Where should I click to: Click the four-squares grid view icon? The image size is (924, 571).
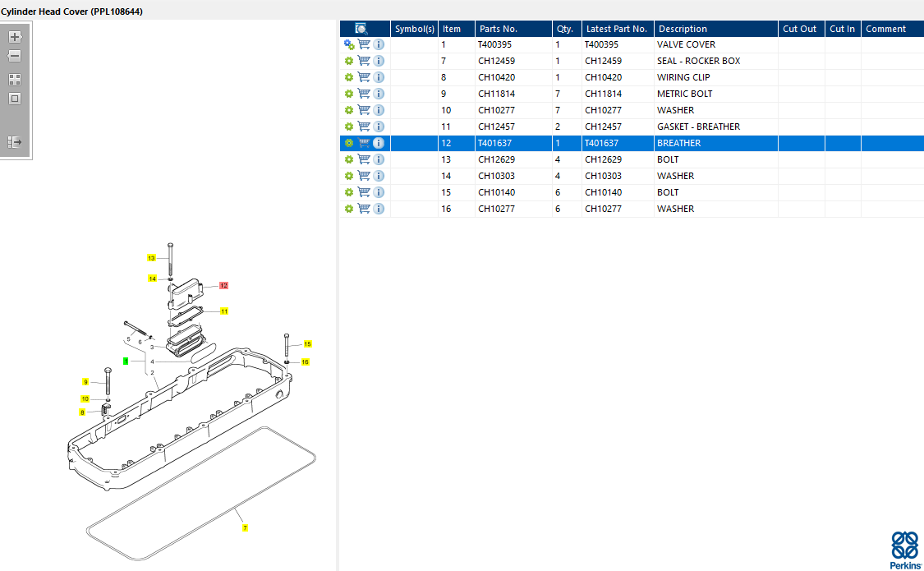point(15,80)
